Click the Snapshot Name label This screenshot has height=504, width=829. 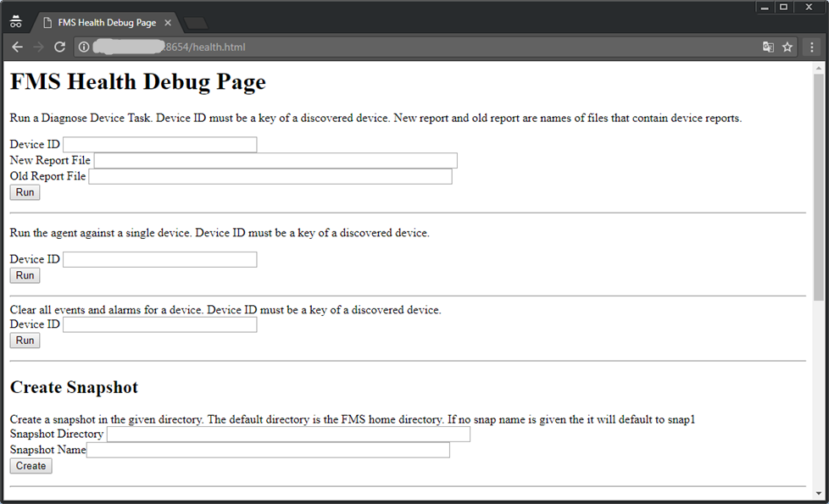click(47, 450)
